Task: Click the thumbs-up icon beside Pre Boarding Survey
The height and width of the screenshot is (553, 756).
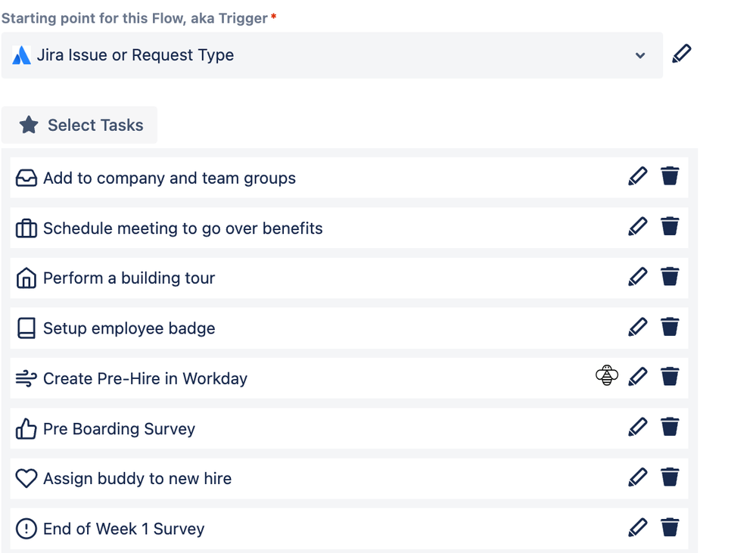Action: [x=26, y=429]
